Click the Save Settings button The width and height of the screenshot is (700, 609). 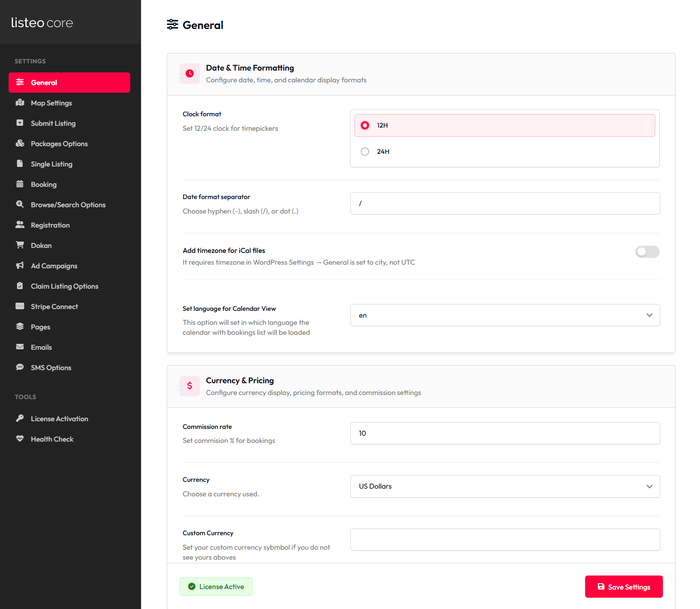click(624, 587)
